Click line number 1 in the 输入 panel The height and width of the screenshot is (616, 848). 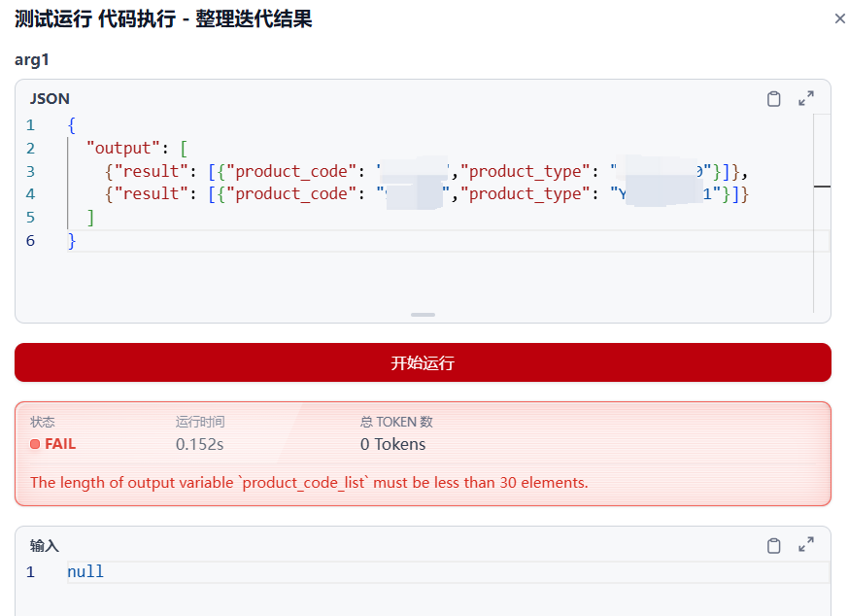(x=30, y=571)
